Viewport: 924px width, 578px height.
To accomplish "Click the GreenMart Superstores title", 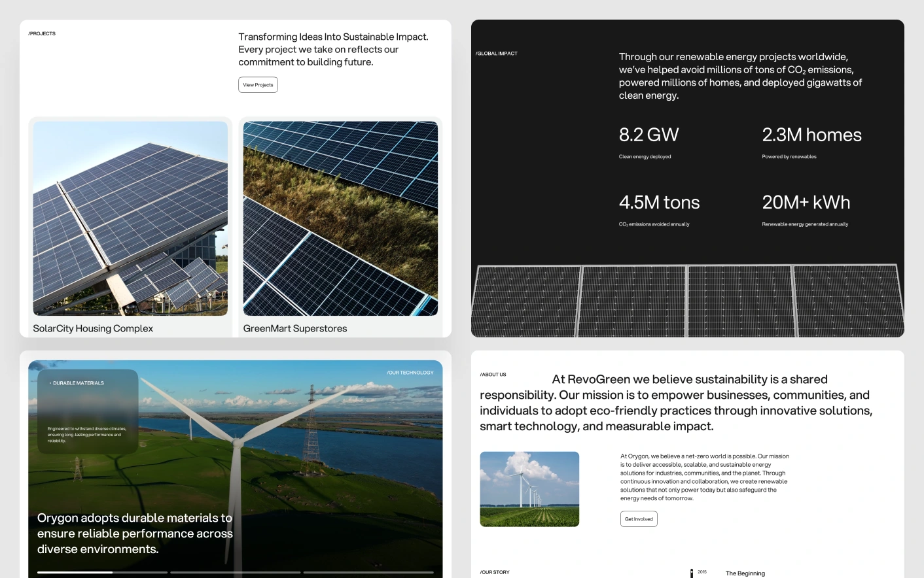I will 295,328.
